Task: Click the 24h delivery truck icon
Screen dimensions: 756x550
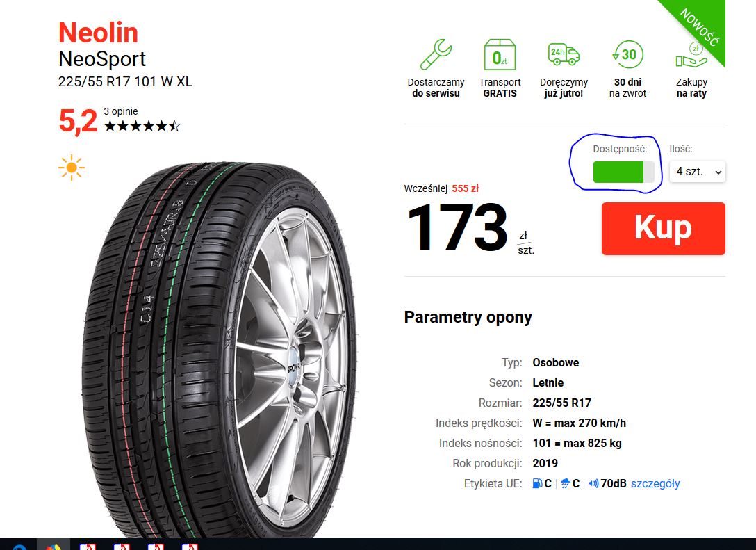Action: pyautogui.click(x=564, y=54)
